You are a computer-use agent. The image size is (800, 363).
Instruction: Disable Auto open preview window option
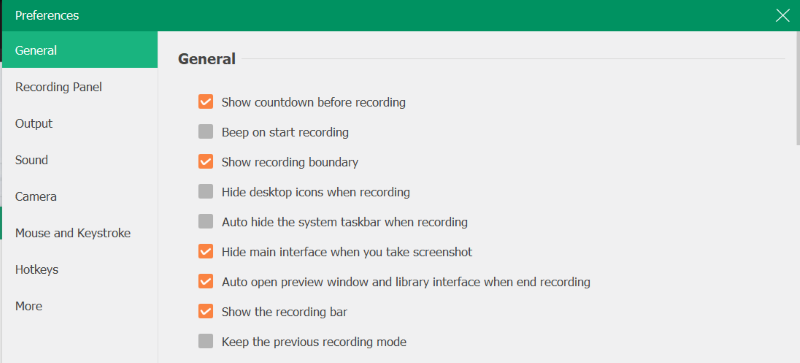[206, 281]
